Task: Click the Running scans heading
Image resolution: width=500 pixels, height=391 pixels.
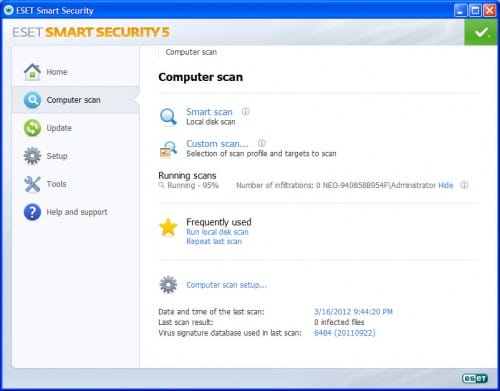Action: (x=187, y=176)
